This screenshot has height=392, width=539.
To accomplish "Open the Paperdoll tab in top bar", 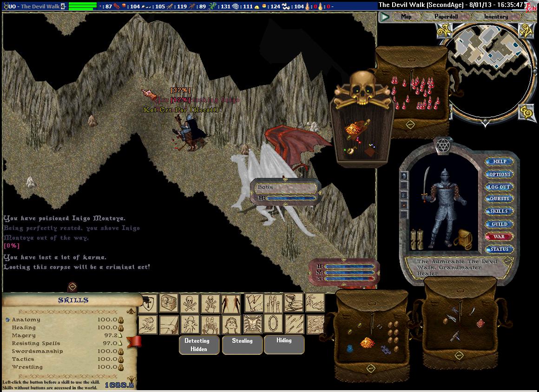I will tap(446, 17).
